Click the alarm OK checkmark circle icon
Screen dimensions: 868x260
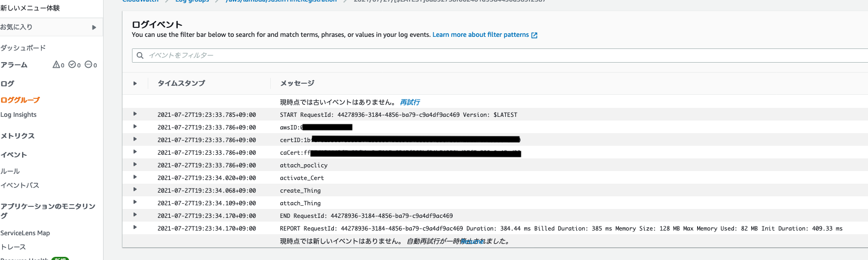pos(72,65)
